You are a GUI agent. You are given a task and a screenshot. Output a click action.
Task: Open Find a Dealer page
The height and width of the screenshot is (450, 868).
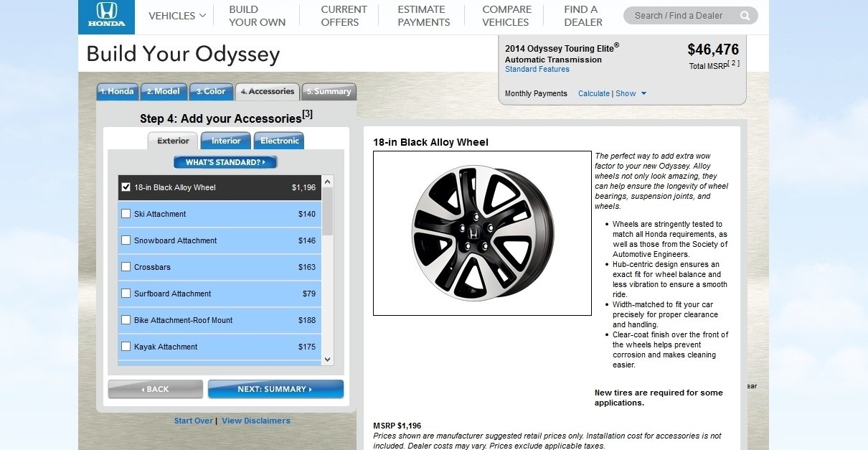coord(583,16)
